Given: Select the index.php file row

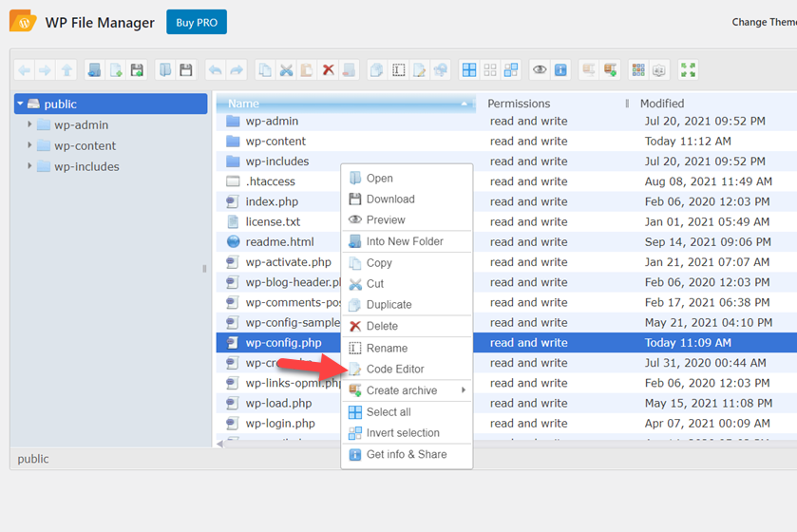Looking at the screenshot, I should pos(506,201).
